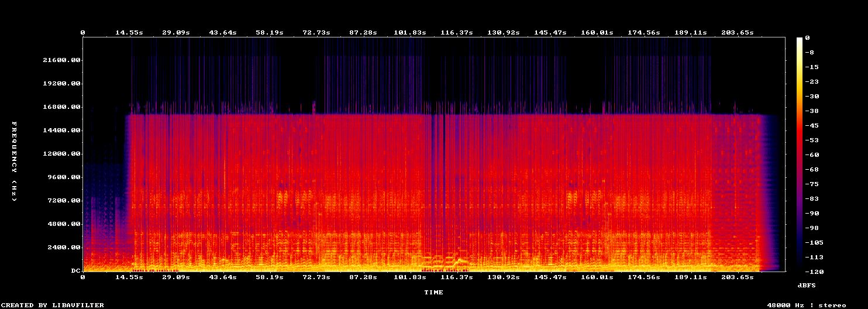Screen dimensions: 868x309
Task: Click the -90 value on dBFS scale
Action: [812, 214]
